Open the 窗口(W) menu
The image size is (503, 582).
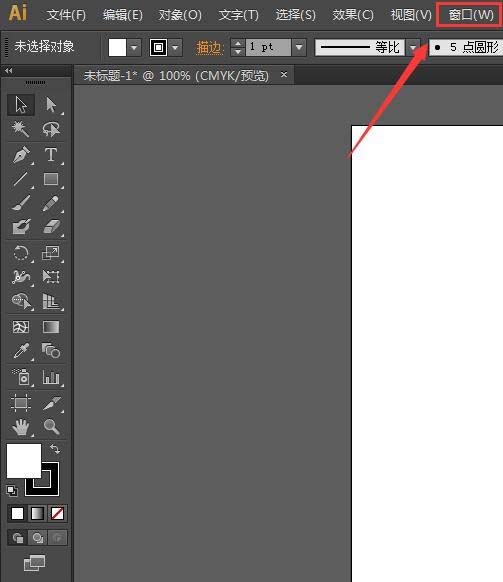point(471,15)
